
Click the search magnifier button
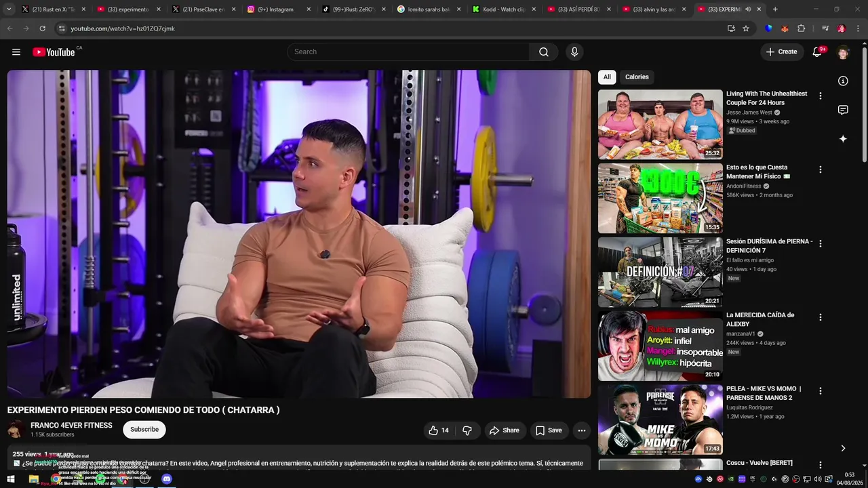click(x=544, y=52)
